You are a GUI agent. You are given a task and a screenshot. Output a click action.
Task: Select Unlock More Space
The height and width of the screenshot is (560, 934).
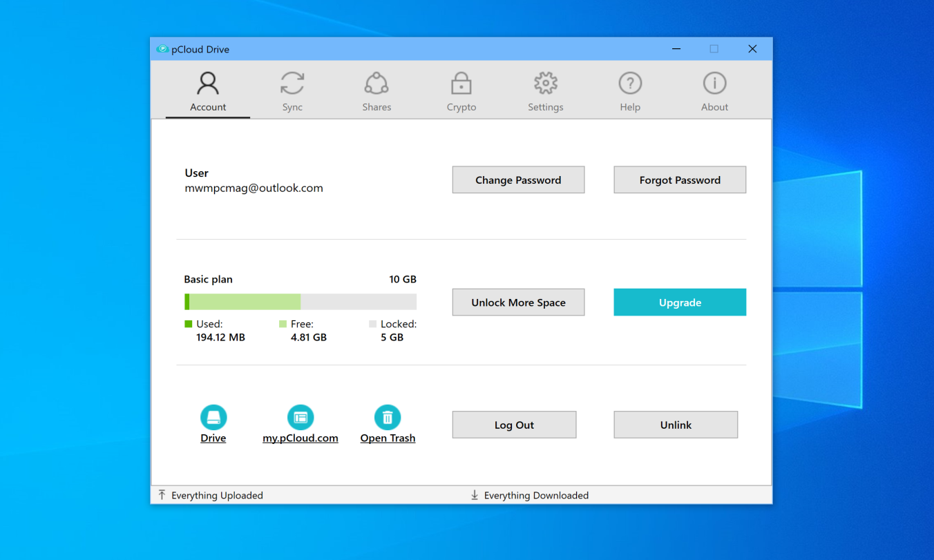pyautogui.click(x=518, y=302)
